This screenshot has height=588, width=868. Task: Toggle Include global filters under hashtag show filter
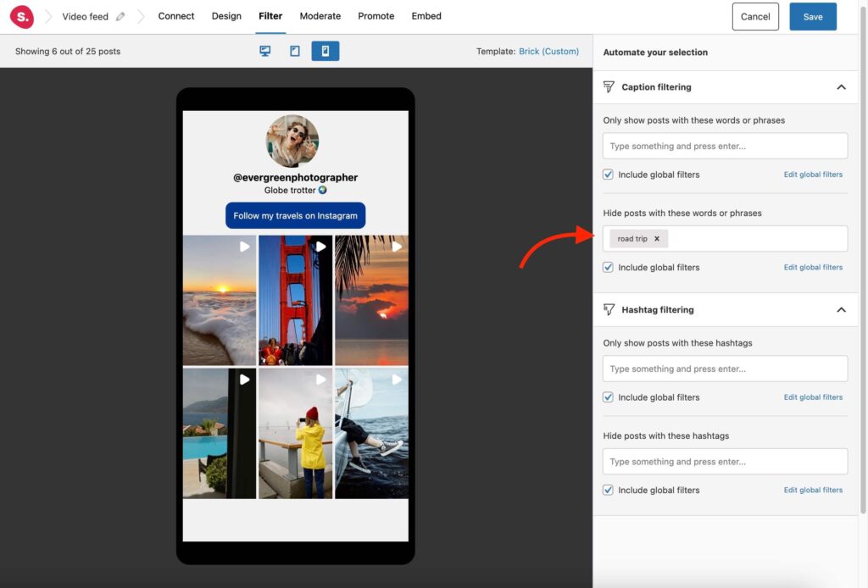607,397
